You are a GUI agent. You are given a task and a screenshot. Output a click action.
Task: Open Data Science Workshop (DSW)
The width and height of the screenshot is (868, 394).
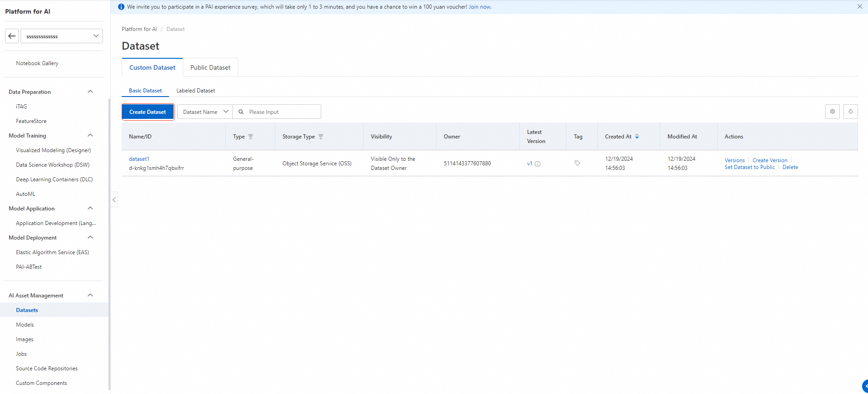[x=53, y=165]
